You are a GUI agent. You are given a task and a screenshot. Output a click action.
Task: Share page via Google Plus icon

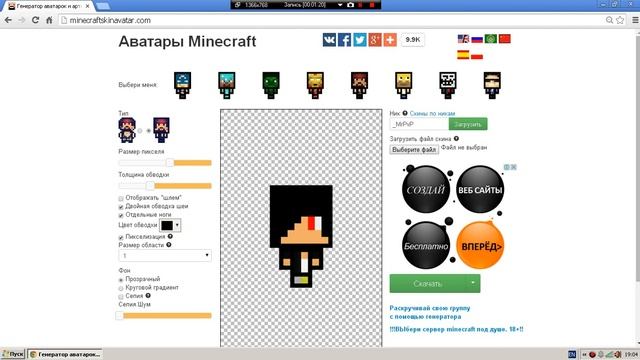click(375, 40)
